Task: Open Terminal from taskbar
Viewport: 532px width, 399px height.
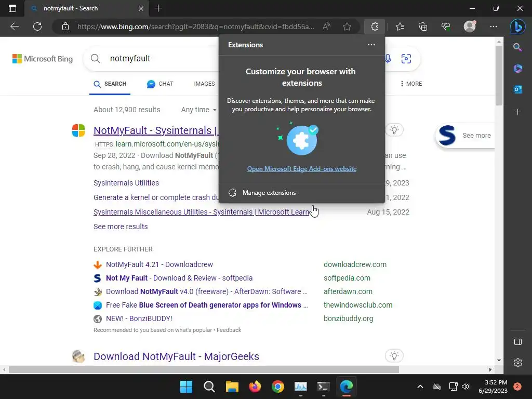Action: point(323,387)
